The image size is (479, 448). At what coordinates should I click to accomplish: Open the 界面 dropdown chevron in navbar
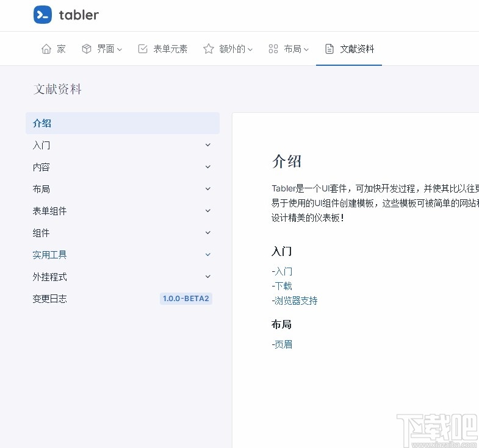point(120,49)
